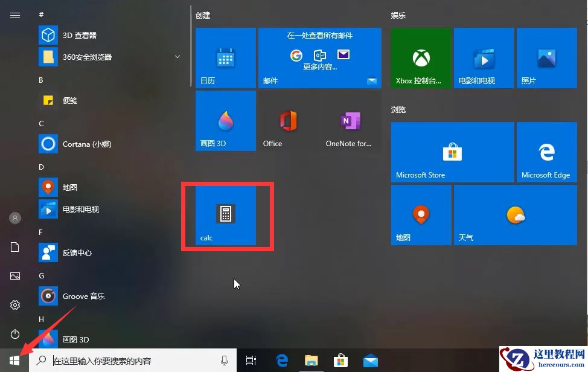
Task: Open the 天气 weather tile
Action: [x=515, y=215]
